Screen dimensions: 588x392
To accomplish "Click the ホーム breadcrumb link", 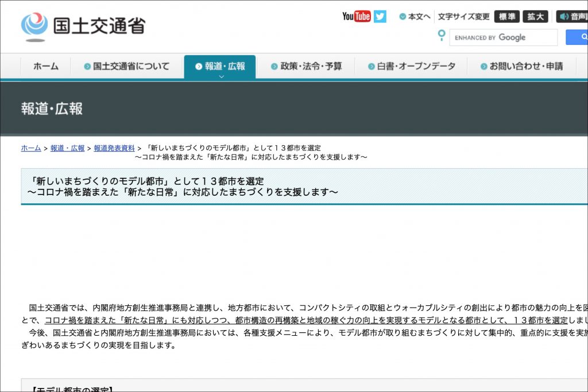I will (31, 148).
